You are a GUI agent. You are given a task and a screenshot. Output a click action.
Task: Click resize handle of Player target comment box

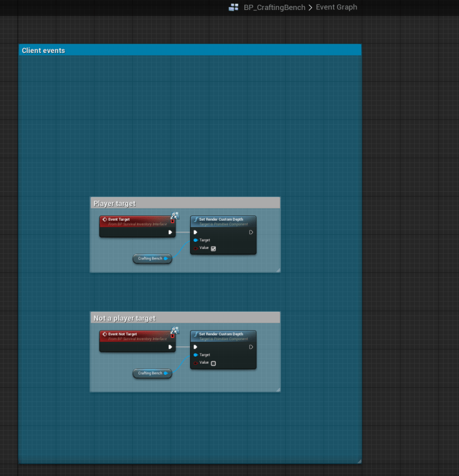click(x=278, y=270)
